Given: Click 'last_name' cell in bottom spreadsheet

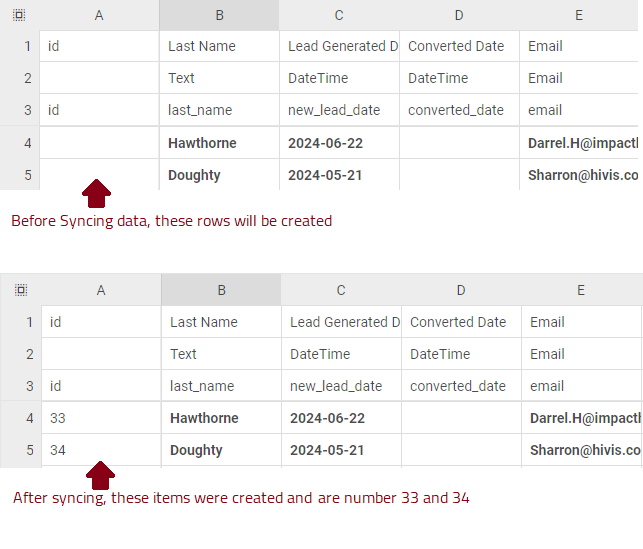Looking at the screenshot, I should pyautogui.click(x=221, y=386).
